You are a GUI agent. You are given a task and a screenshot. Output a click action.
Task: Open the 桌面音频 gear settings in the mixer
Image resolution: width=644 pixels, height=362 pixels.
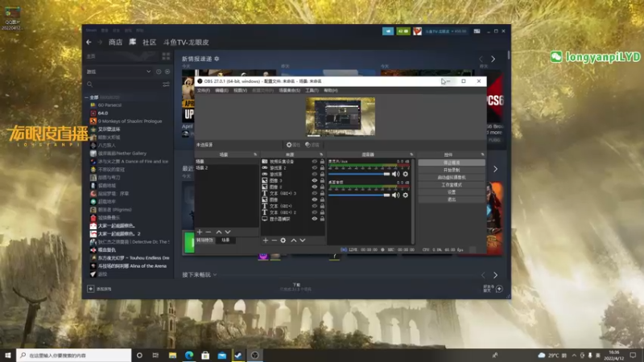406,195
